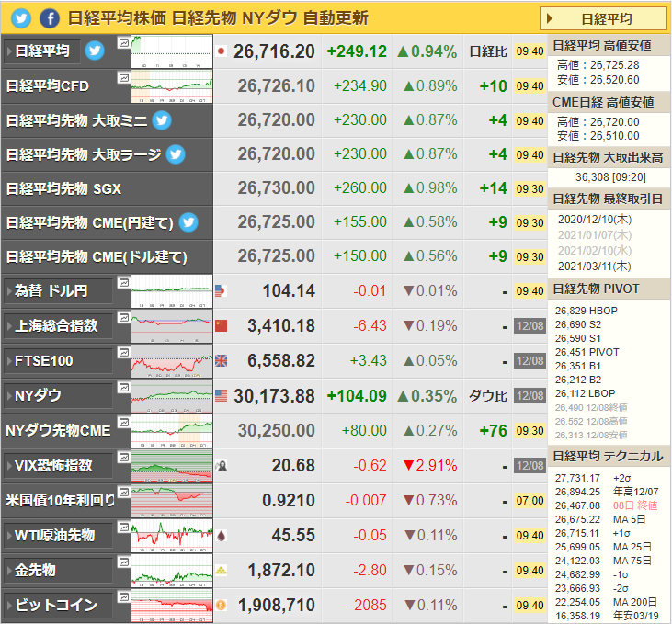Click the 日経平均CFD row label
The height and width of the screenshot is (624, 672).
(x=48, y=86)
